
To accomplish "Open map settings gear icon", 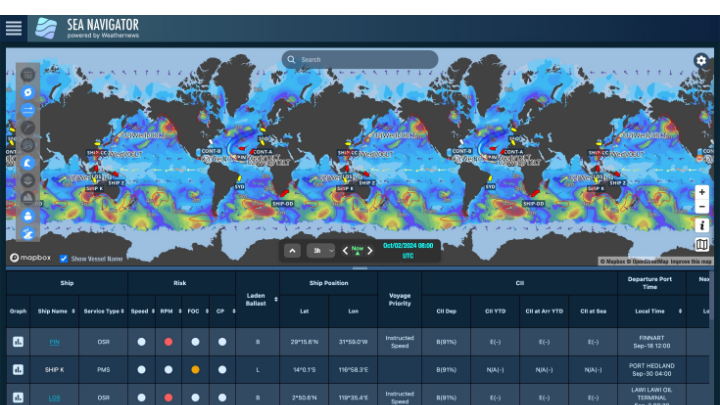I will (x=701, y=60).
